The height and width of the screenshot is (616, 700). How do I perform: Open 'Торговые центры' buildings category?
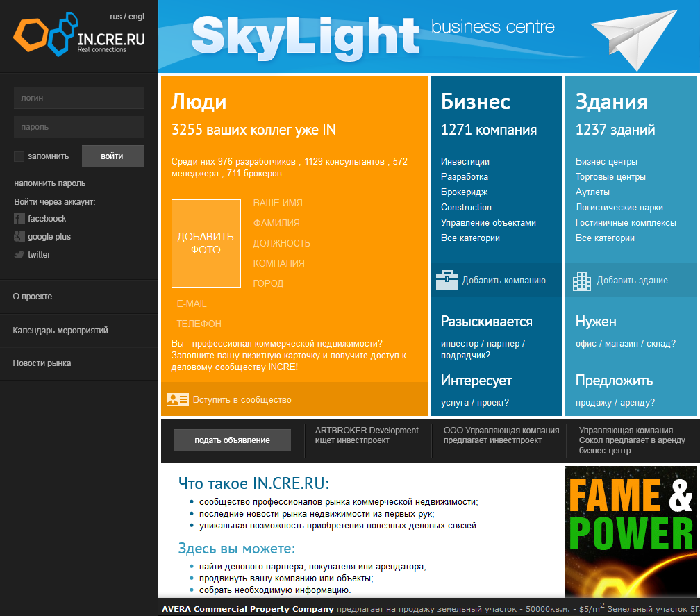coord(610,177)
